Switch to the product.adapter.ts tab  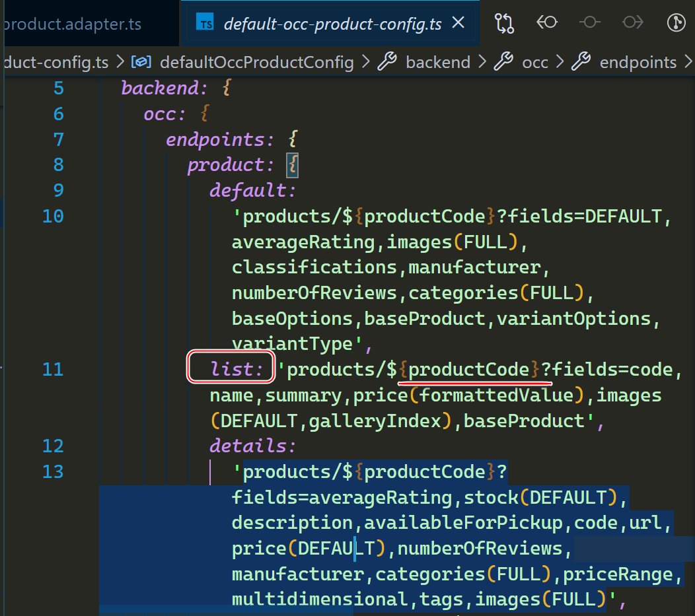pos(73,24)
